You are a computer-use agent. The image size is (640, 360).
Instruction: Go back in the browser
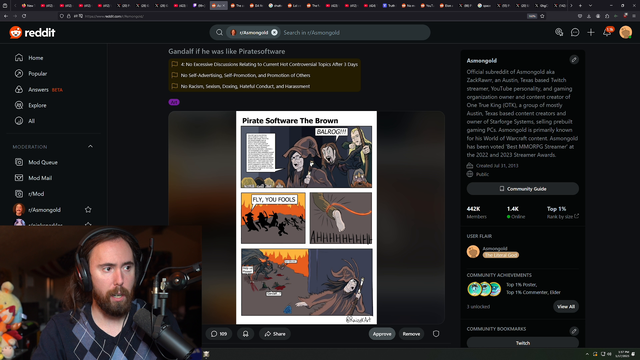[6, 16]
